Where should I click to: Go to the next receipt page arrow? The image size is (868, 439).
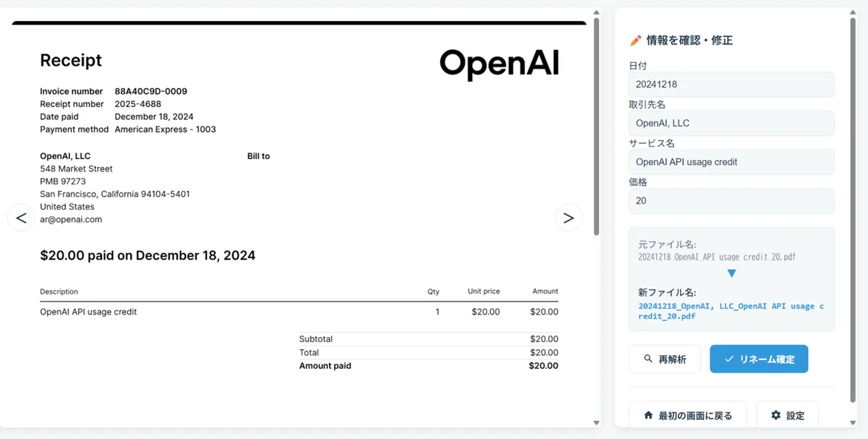(569, 217)
